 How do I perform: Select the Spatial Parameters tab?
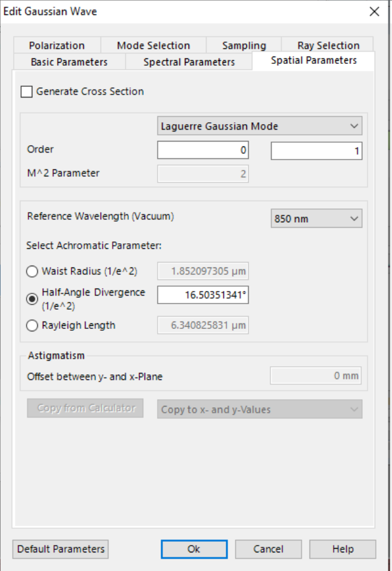(x=313, y=60)
